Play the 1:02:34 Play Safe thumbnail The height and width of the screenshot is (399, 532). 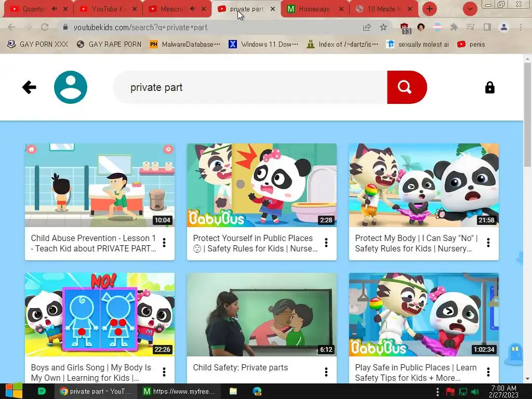424,314
